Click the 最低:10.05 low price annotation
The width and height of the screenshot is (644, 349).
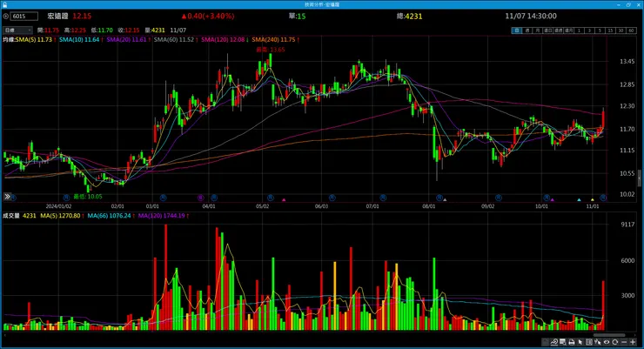coord(88,197)
